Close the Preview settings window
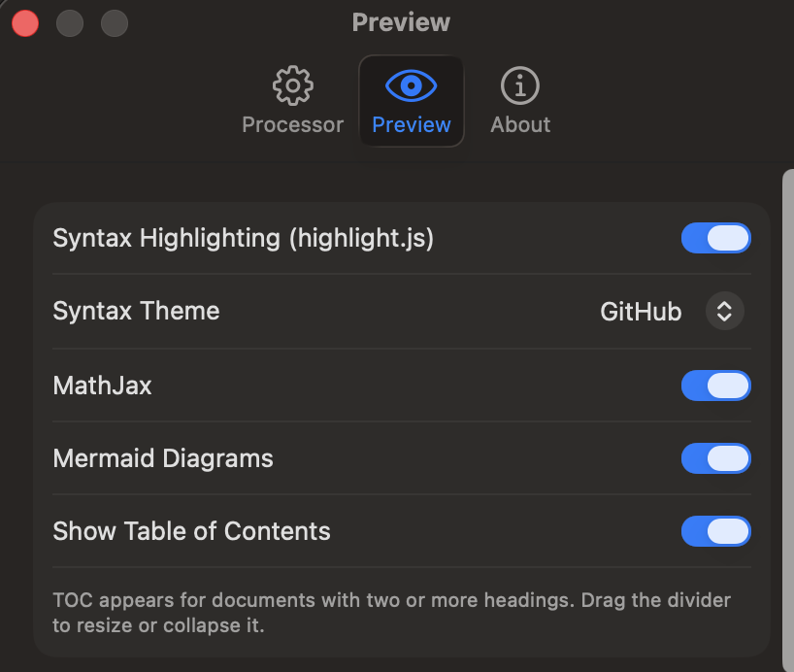794x672 pixels. 25,23
